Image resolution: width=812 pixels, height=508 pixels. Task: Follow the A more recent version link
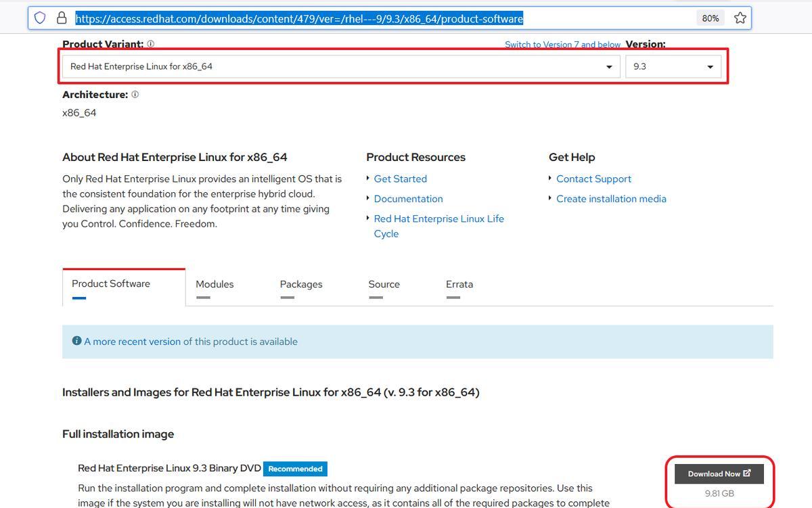point(133,342)
